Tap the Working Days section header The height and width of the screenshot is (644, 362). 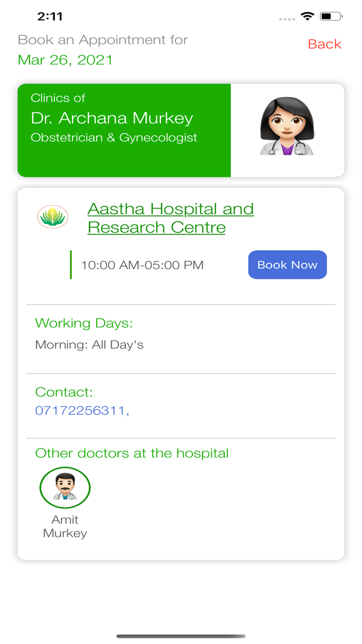pos(84,323)
